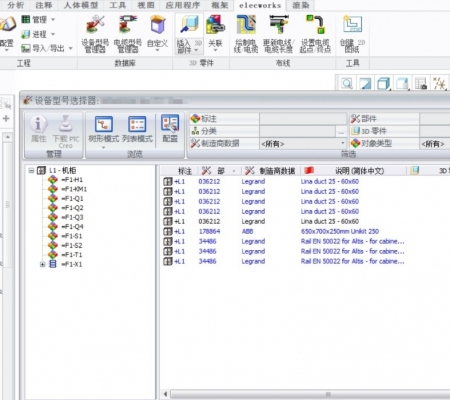The height and width of the screenshot is (400, 450).
Task: Open the 电缆型号管理器 tool
Action: pyautogui.click(x=128, y=33)
